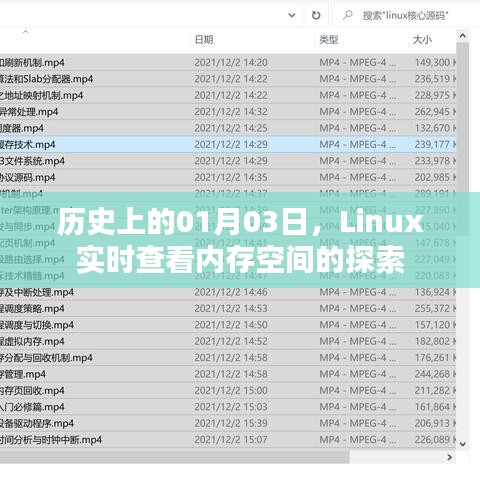Click the MP4 - MPEG-4 type in the 157,120 row

pyautogui.click(x=358, y=325)
